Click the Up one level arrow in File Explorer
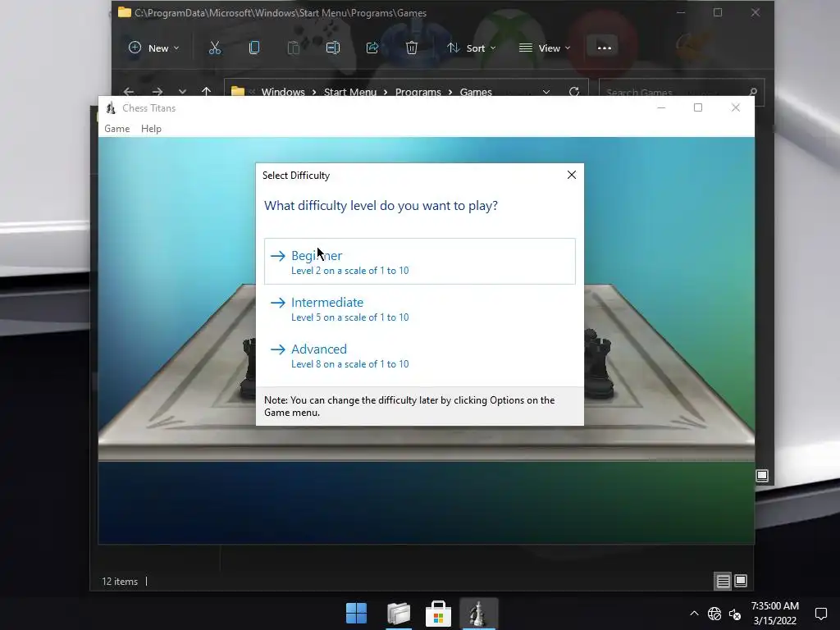Screen dimensions: 840x630 point(206,92)
